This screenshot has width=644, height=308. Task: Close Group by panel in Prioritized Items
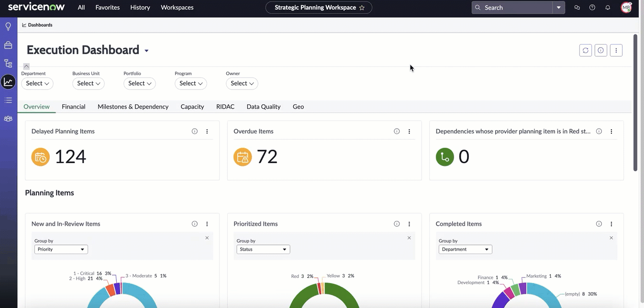tap(409, 238)
